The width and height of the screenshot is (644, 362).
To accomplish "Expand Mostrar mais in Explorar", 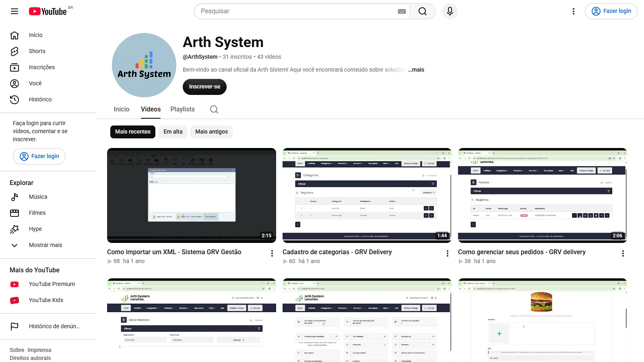I will (48, 245).
